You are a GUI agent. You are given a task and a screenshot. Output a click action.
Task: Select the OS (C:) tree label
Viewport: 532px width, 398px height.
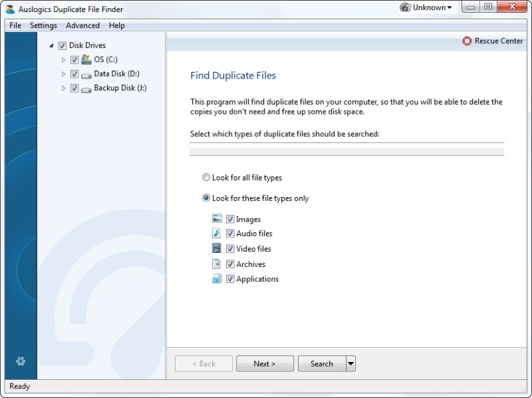click(x=106, y=59)
